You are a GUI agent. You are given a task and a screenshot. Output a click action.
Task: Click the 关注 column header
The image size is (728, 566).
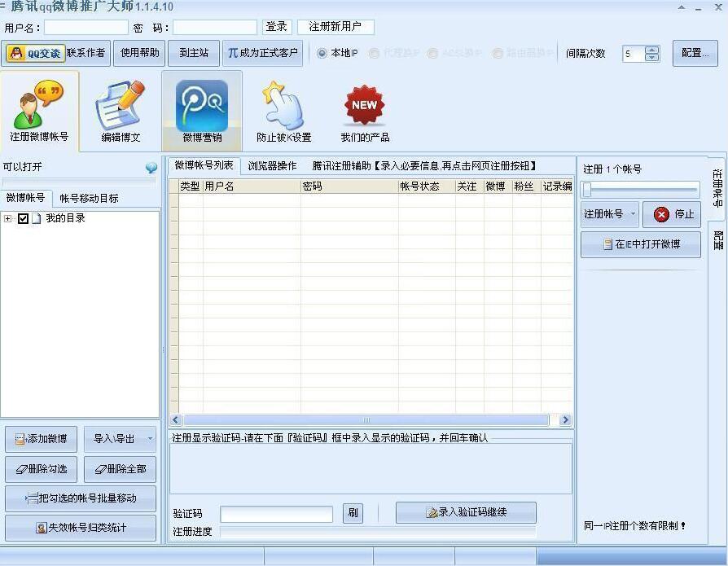[x=469, y=186]
